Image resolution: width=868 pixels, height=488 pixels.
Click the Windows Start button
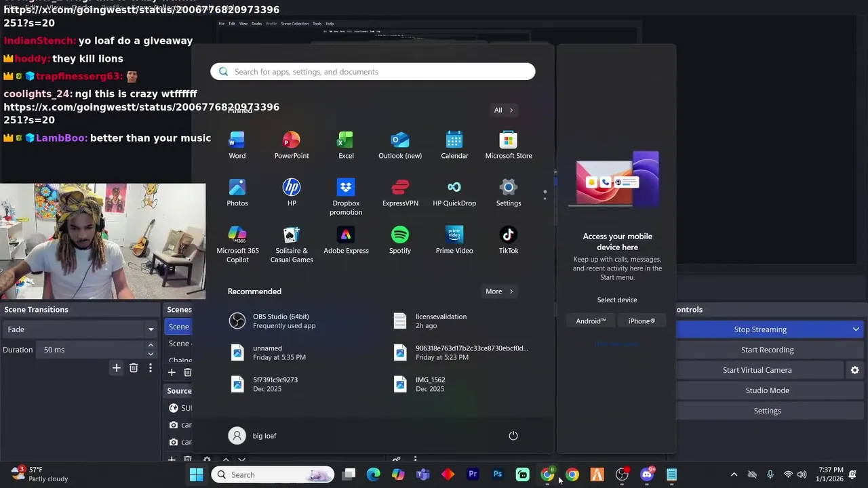coord(196,474)
